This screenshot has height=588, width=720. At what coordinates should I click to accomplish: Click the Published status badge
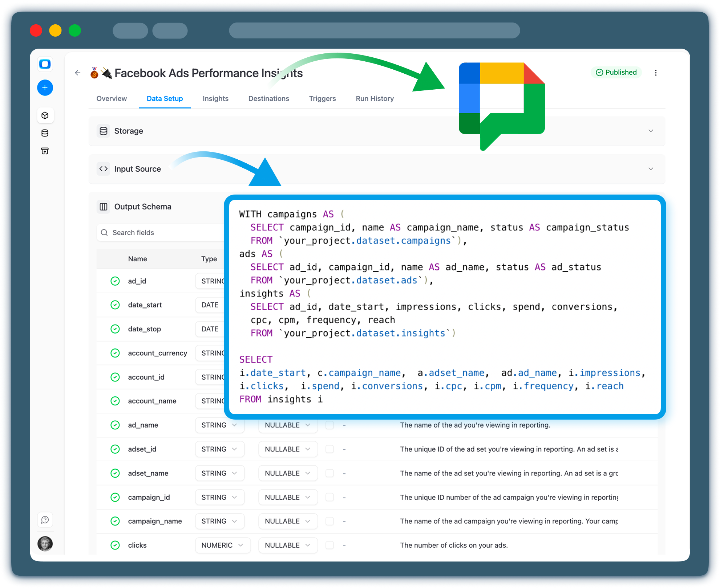(616, 72)
